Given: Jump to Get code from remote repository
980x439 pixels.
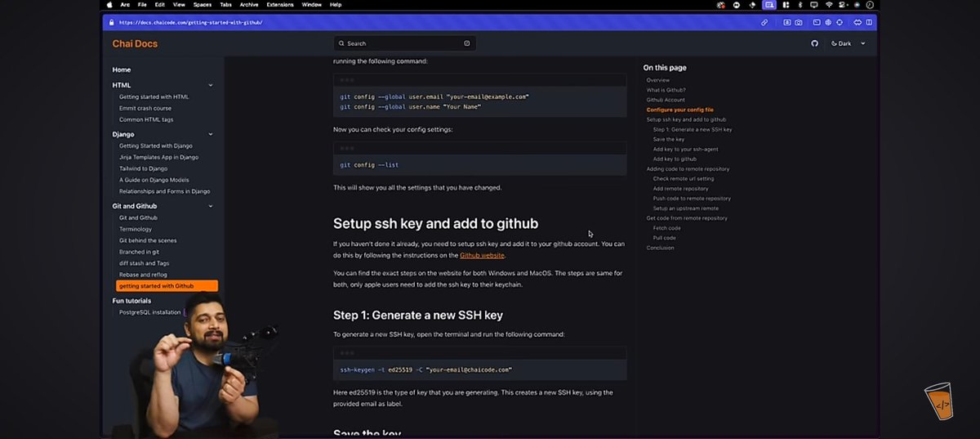Looking at the screenshot, I should click(687, 217).
